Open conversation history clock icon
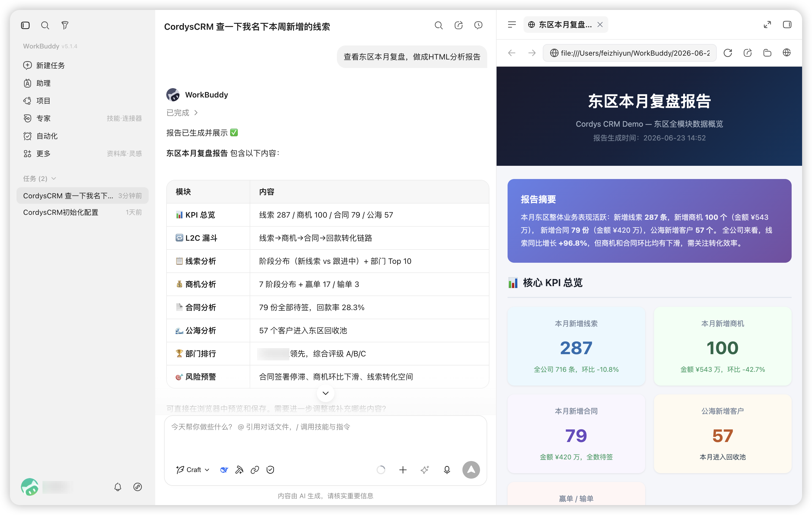This screenshot has height=515, width=812. 478,25
